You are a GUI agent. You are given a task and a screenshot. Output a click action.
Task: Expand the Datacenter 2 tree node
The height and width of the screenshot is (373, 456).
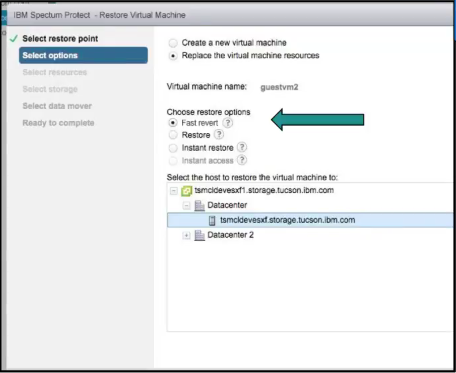[186, 235]
